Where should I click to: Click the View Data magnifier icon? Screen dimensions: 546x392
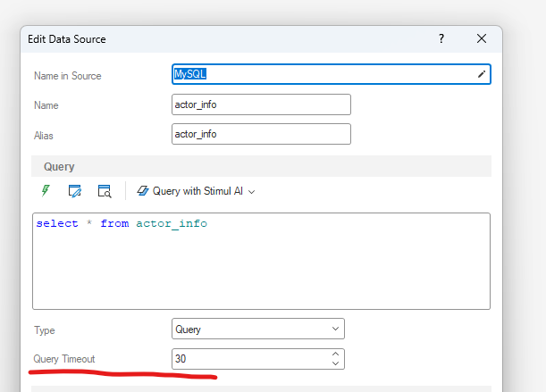tap(105, 190)
